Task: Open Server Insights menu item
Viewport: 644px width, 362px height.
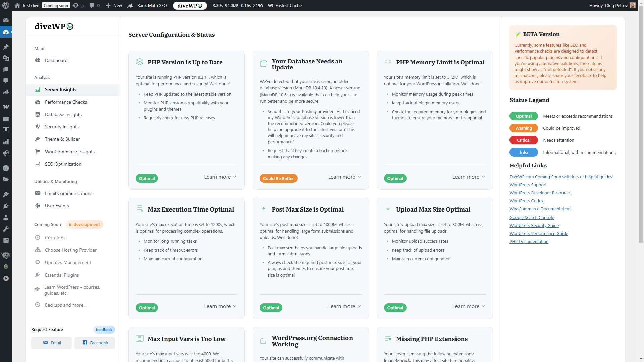Action: pyautogui.click(x=73, y=89)
